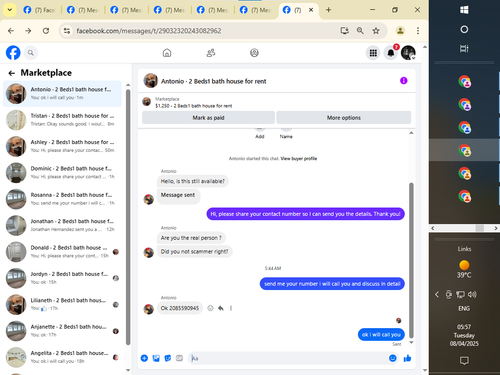Open the tab search dropdown arrow
The image size is (500, 375).
pyautogui.click(x=10, y=10)
